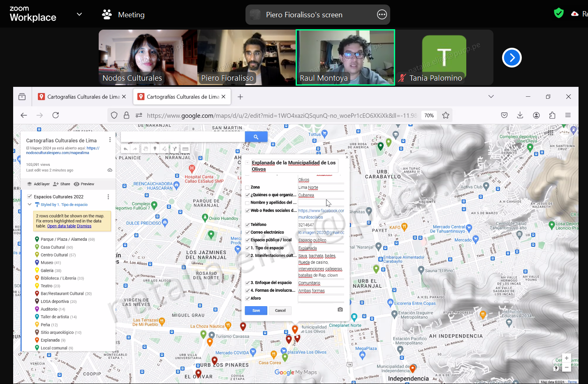Image resolution: width=588 pixels, height=384 pixels.
Task: Select the Add directions tool
Action: (175, 149)
